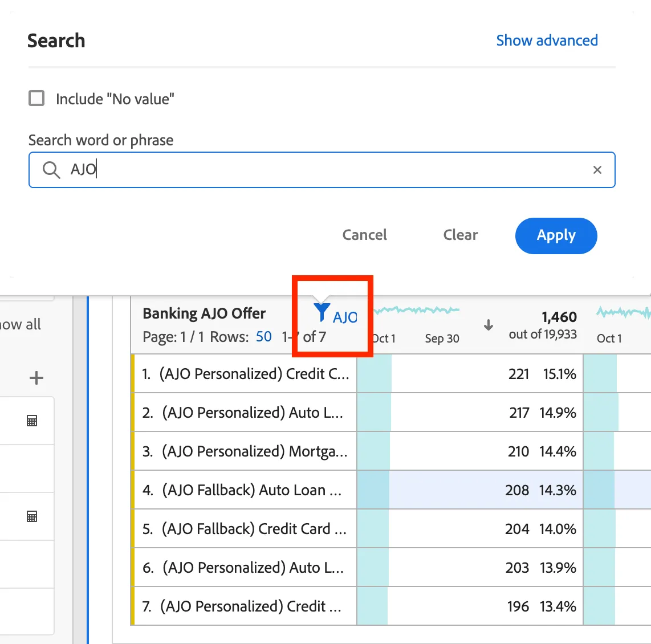Click the Banking AJO Offer column header

point(204,313)
